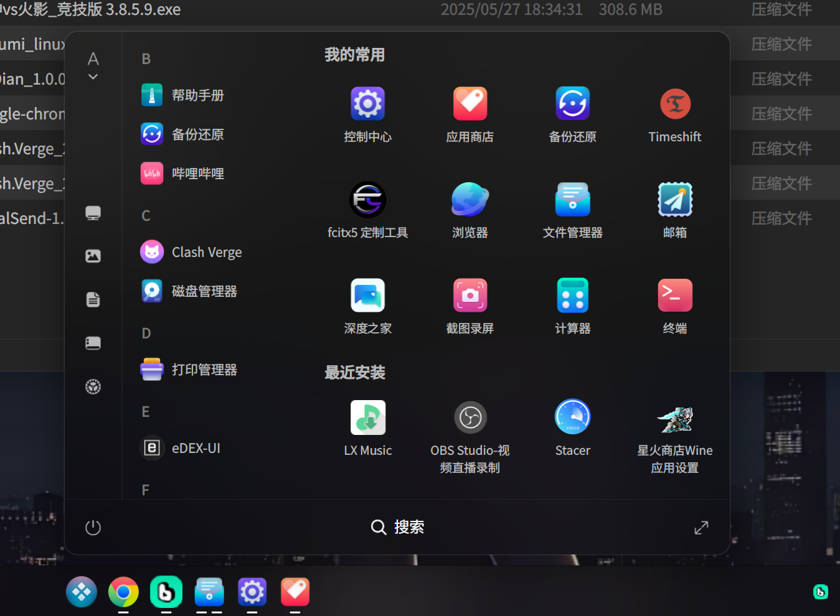The width and height of the screenshot is (840, 616).
Task: Jump to the letter D section header
Action: 146,334
